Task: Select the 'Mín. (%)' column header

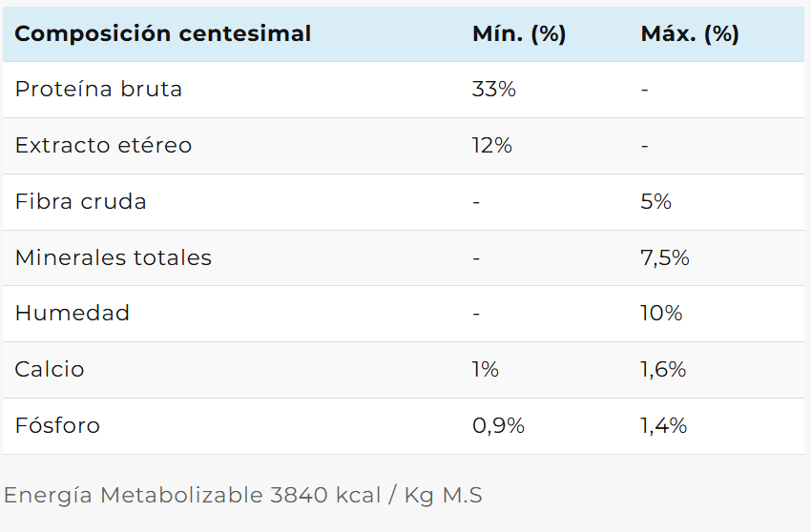Action: coord(519,34)
